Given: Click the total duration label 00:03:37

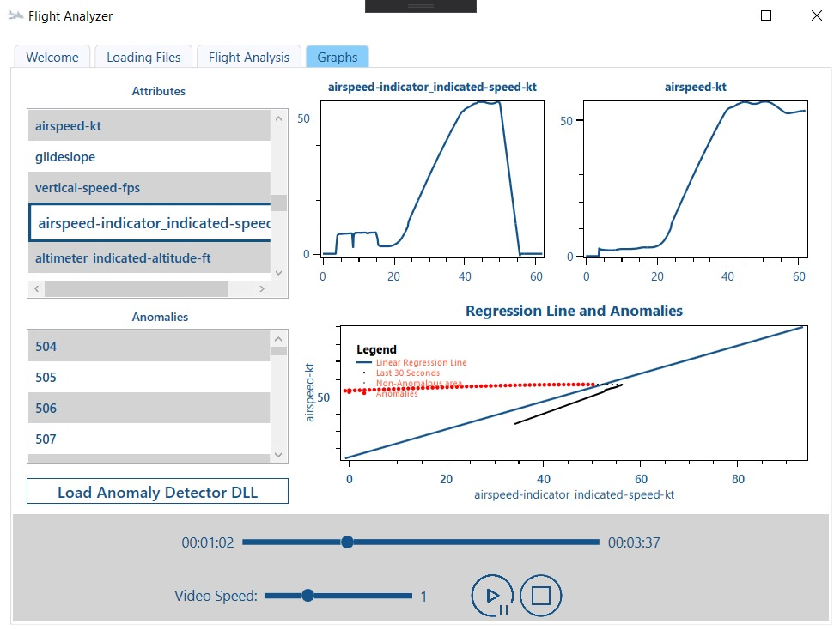Looking at the screenshot, I should (x=634, y=542).
